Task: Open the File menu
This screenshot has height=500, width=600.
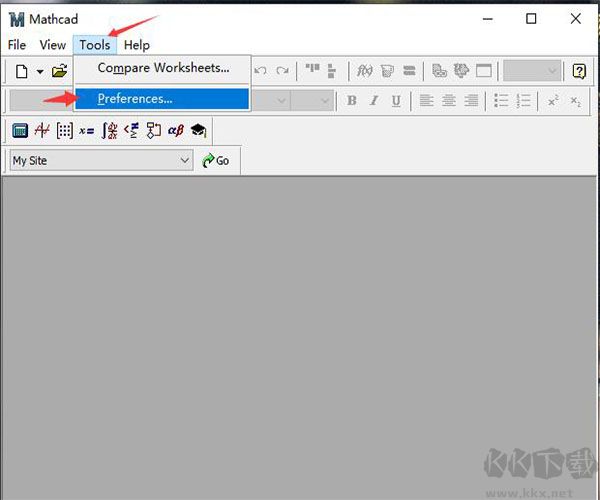Action: [17, 45]
